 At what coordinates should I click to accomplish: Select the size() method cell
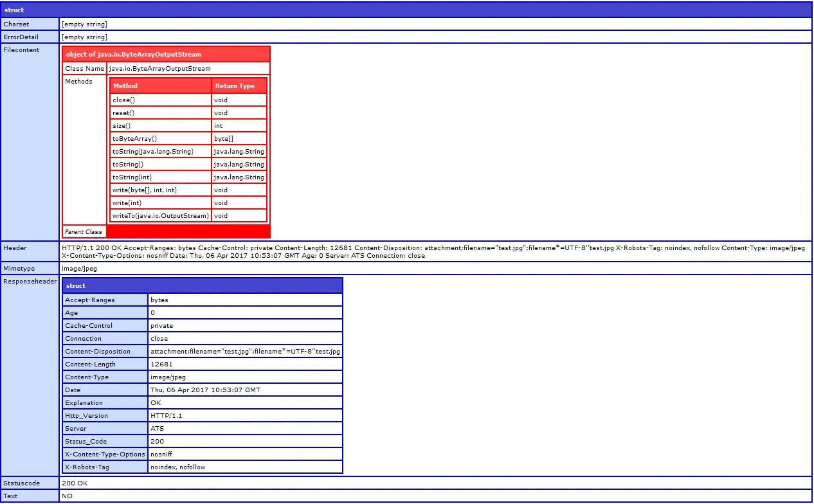coord(161,126)
